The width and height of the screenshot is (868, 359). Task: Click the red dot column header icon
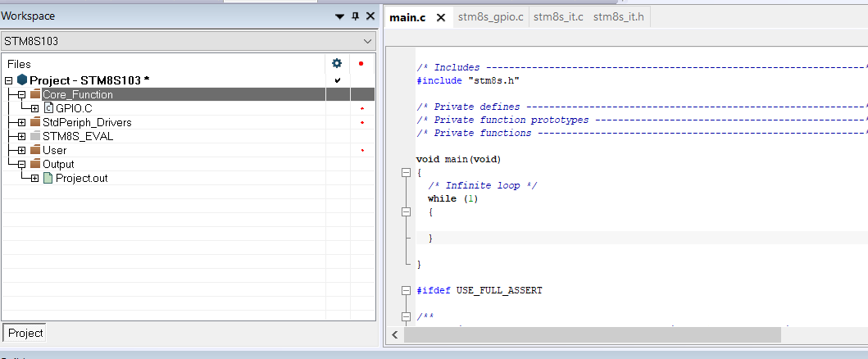click(x=361, y=63)
